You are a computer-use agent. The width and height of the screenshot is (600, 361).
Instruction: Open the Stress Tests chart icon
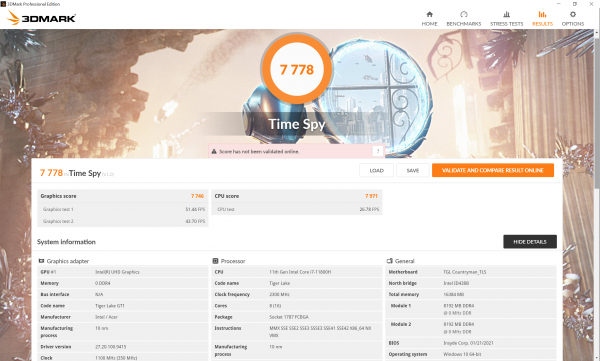point(506,15)
